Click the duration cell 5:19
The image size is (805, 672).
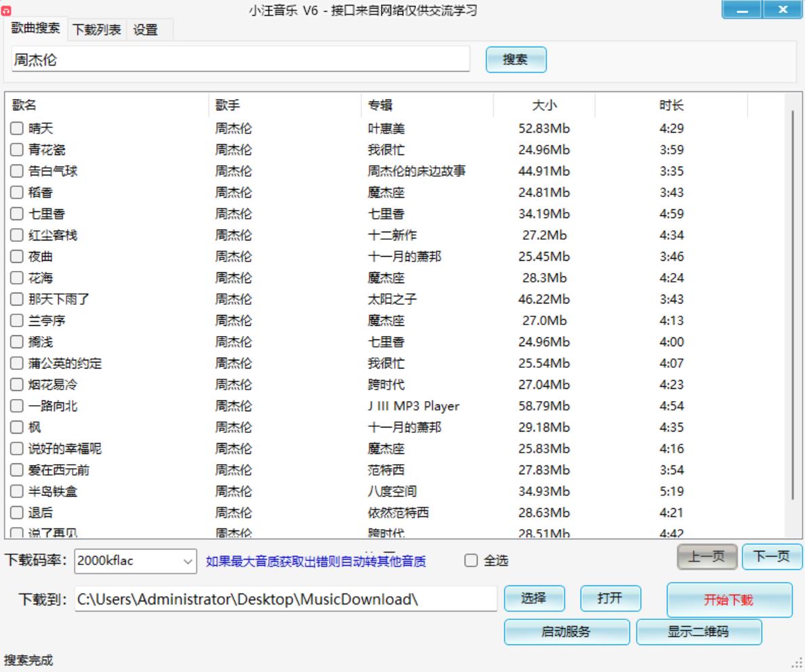point(672,491)
